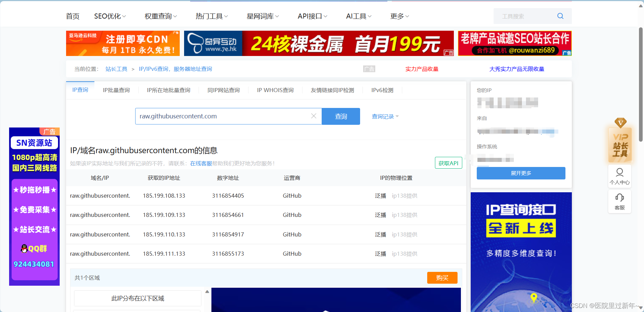Click the raw.githubusercontent.com input field

(226, 116)
